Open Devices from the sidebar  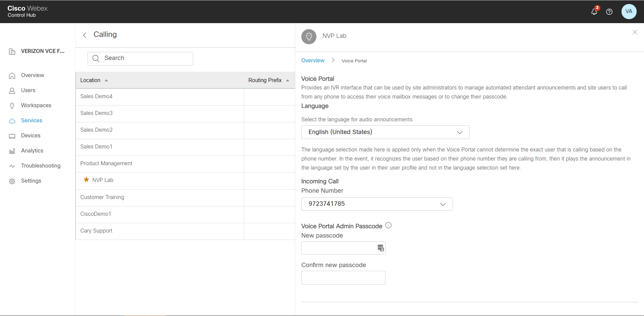31,135
